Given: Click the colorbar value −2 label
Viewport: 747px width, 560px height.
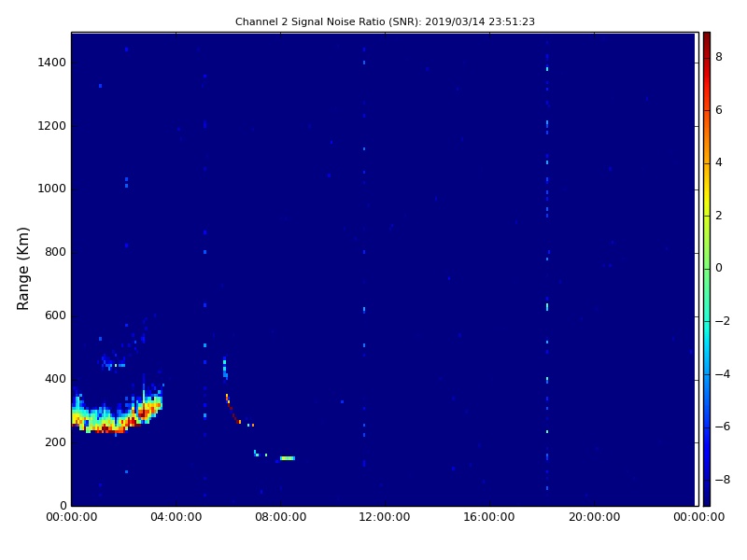Looking at the screenshot, I should click(723, 321).
